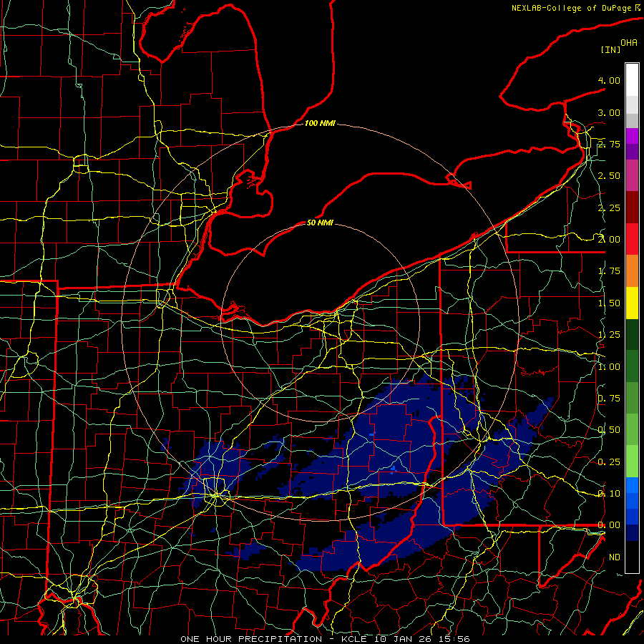The width and height of the screenshot is (644, 644).
Task: Select the white color swatch in the legend
Action: click(x=632, y=80)
